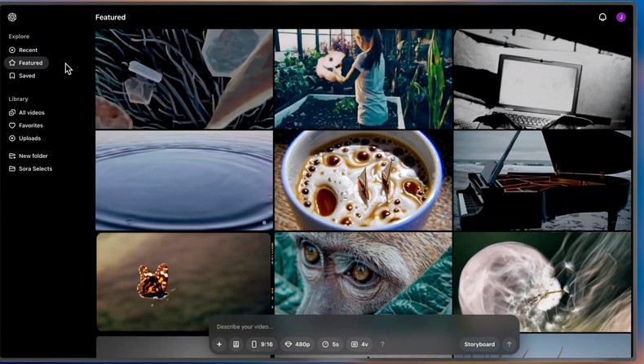Open the Sora Selects folder
The height and width of the screenshot is (364, 644).
tap(35, 169)
